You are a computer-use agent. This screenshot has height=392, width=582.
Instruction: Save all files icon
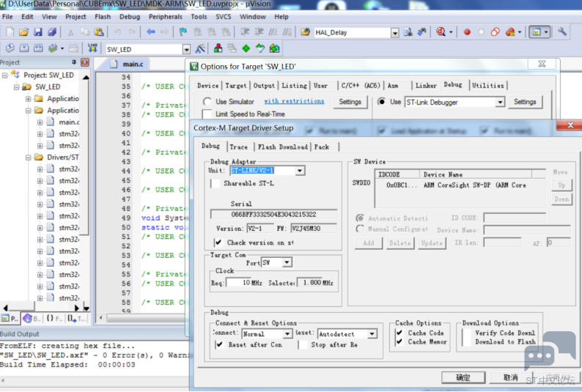(52, 32)
